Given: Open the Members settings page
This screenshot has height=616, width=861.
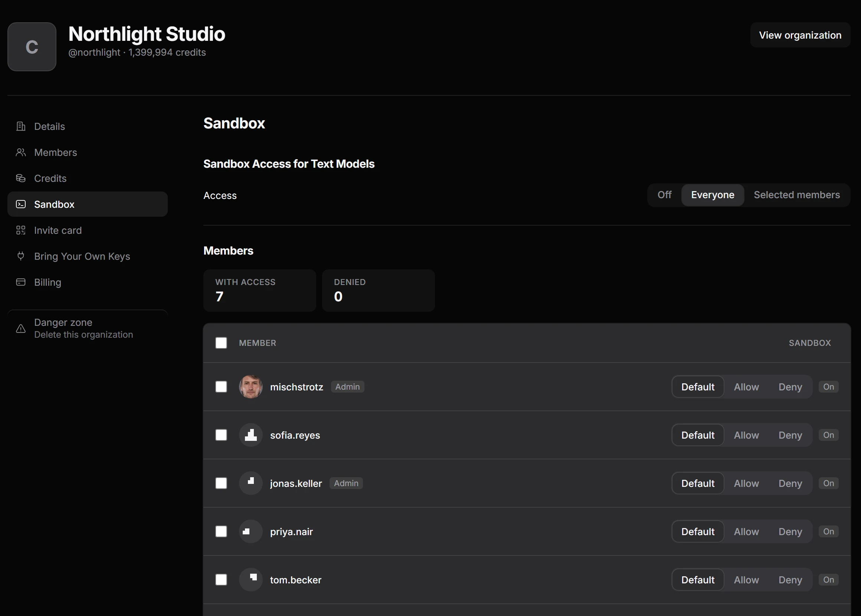Looking at the screenshot, I should click(88, 152).
